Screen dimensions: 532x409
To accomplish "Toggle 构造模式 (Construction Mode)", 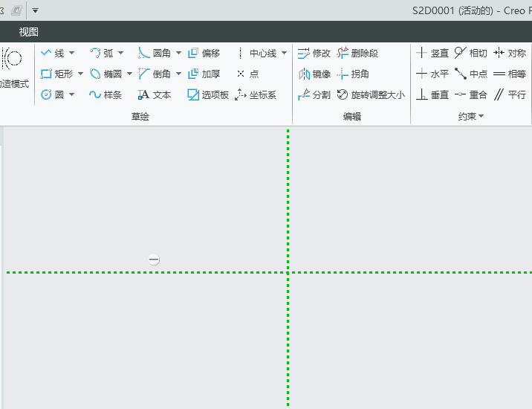I will [x=14, y=67].
